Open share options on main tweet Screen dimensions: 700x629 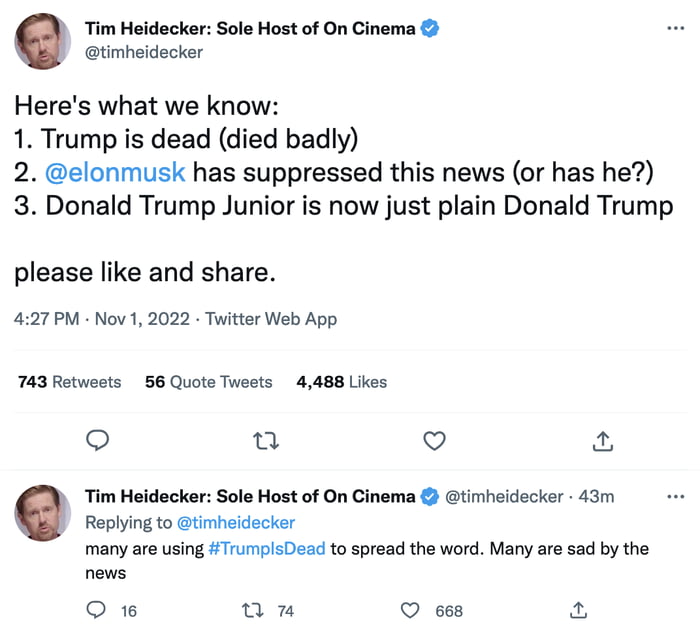point(603,441)
